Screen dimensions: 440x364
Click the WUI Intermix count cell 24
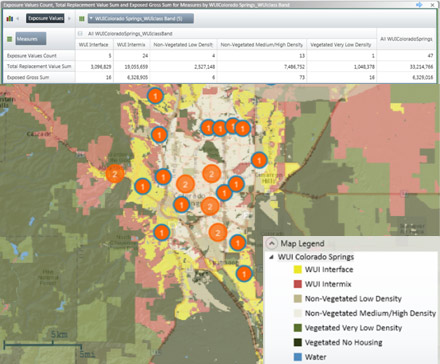(x=131, y=56)
